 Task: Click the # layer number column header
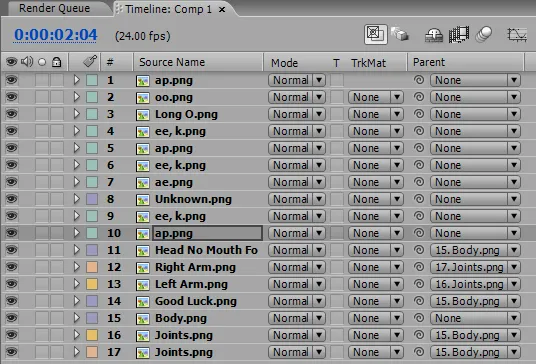pos(110,62)
